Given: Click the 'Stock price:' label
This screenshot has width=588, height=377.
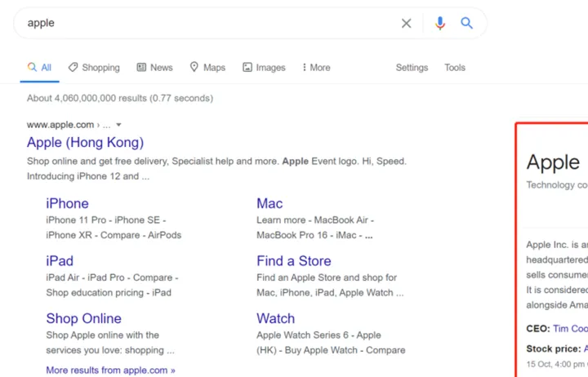Looking at the screenshot, I should pyautogui.click(x=554, y=349).
